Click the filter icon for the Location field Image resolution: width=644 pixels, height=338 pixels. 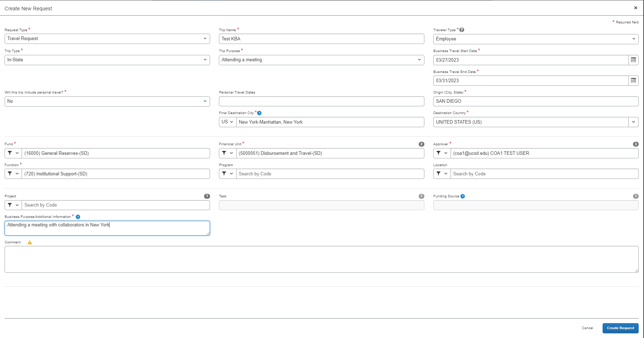(439, 174)
